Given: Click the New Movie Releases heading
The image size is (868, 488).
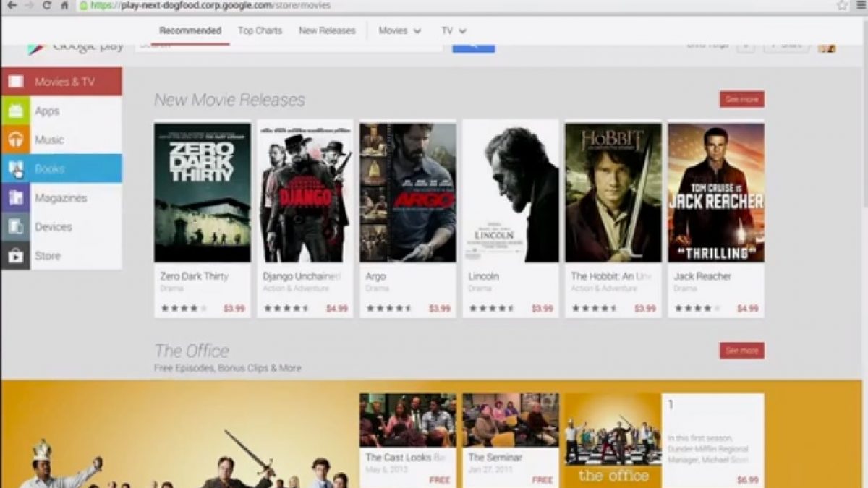Looking at the screenshot, I should (230, 100).
